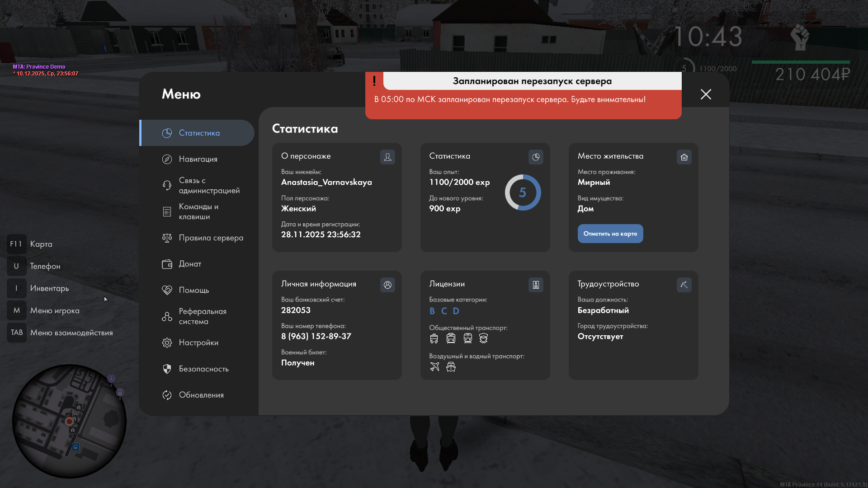Click the D license category letter

point(456,311)
